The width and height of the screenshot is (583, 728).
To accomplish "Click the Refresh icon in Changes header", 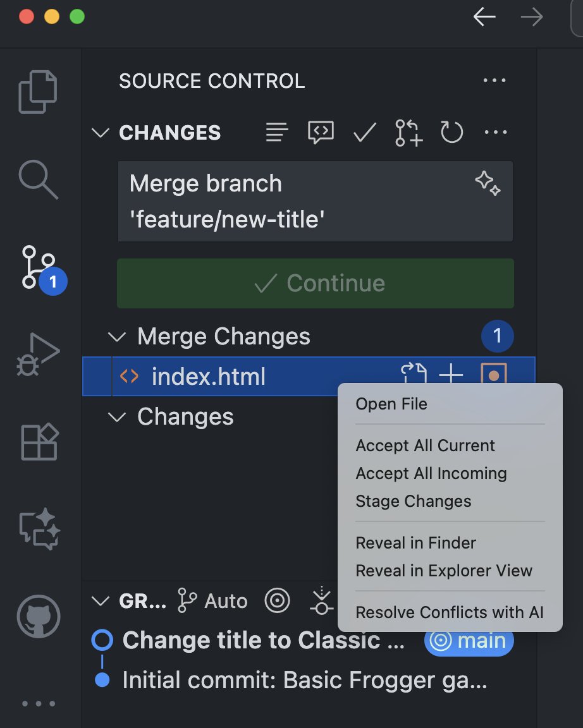I will click(x=451, y=133).
